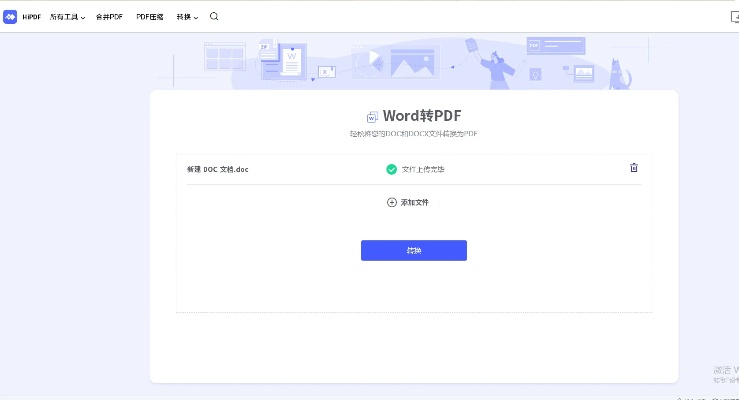Click the Word document icon beside title

(x=372, y=117)
